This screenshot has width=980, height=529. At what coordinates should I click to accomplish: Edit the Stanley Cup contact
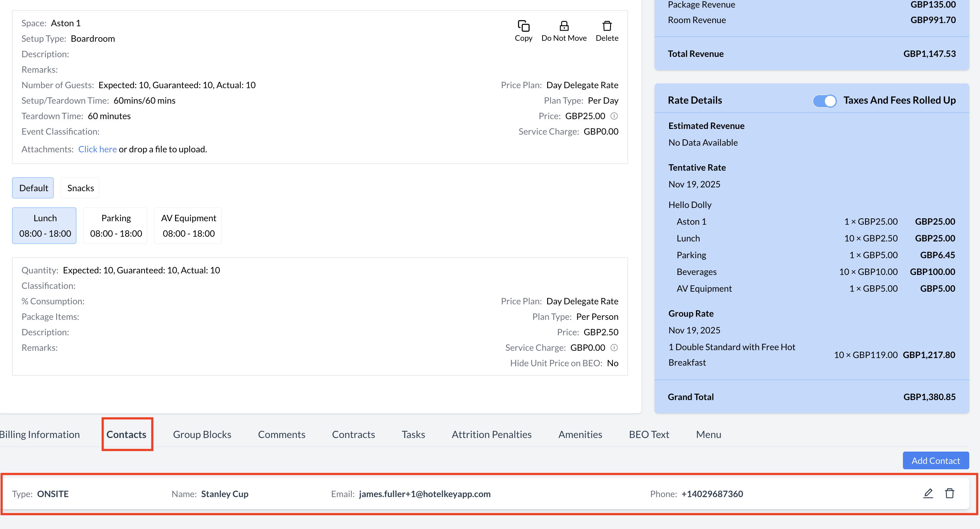(928, 494)
